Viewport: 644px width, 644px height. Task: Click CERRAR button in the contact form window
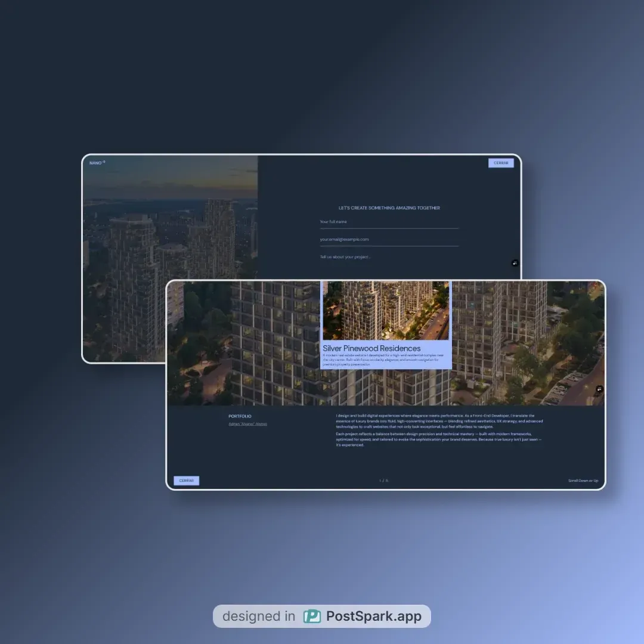click(x=501, y=163)
